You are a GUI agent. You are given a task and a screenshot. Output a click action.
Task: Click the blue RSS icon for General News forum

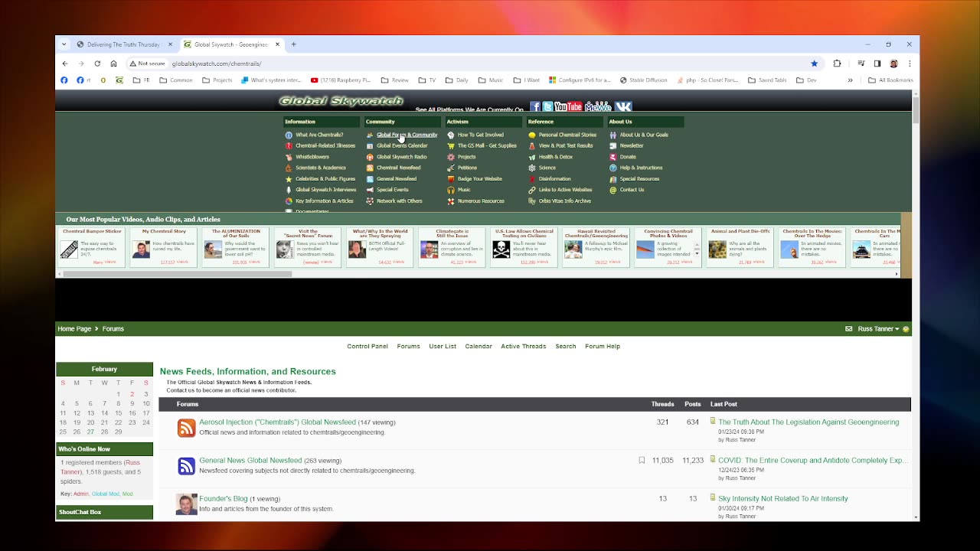coord(186,466)
